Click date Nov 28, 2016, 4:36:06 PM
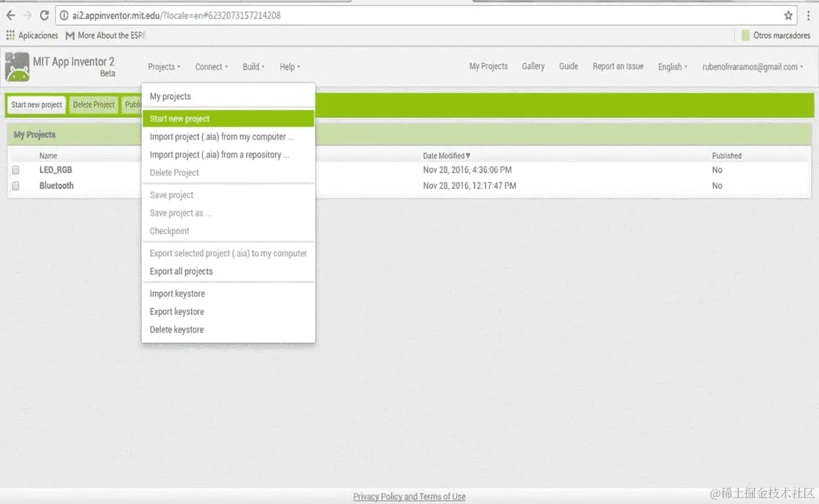Image resolution: width=819 pixels, height=504 pixels. 467,170
